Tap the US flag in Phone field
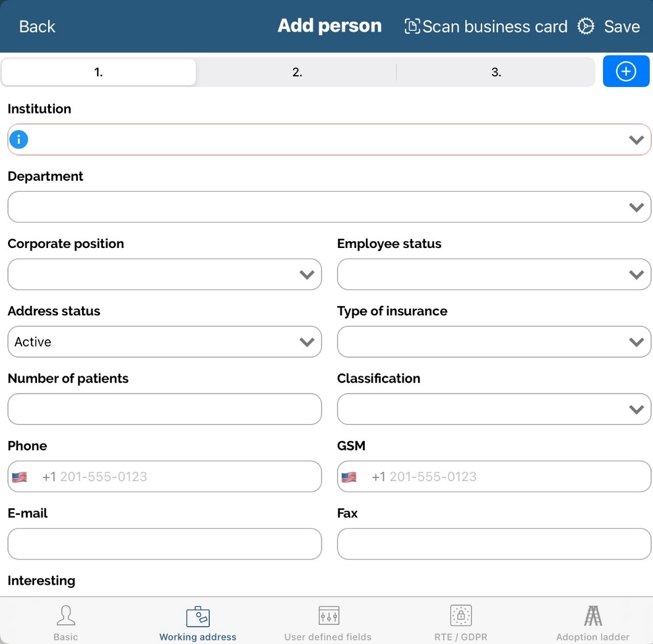Screen dimensions: 653x644 [x=20, y=477]
